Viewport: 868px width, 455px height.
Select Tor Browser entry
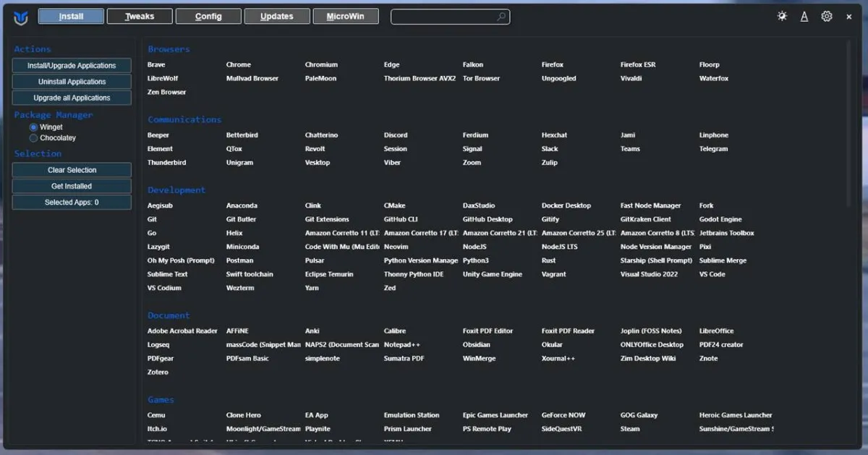pyautogui.click(x=481, y=79)
